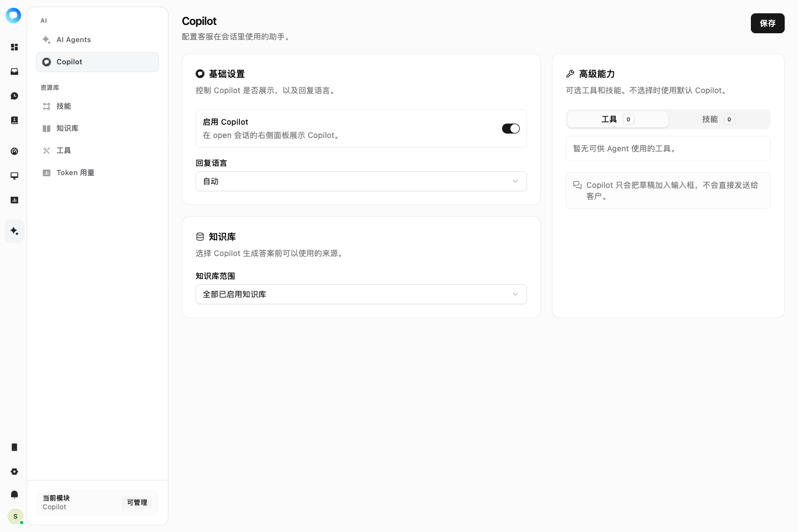Viewport: 798px width, 532px height.
Task: Go to AI Agents in the sidebar
Action: tap(98, 40)
